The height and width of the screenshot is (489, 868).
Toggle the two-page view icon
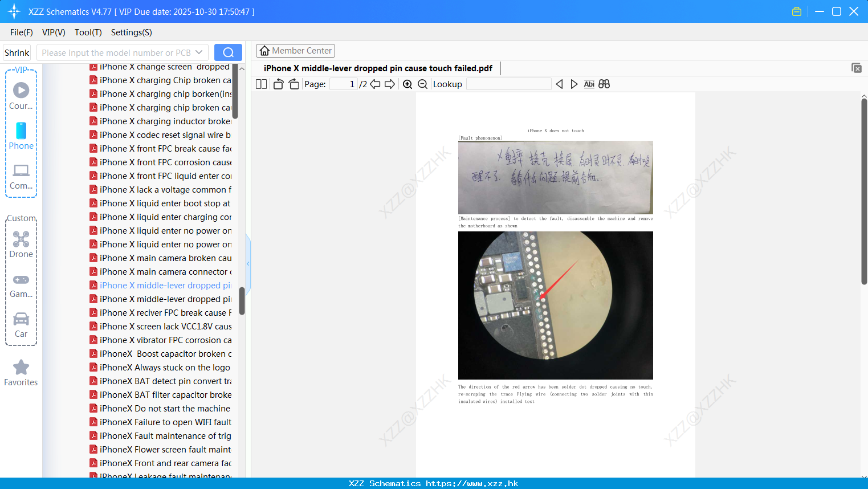click(x=261, y=84)
